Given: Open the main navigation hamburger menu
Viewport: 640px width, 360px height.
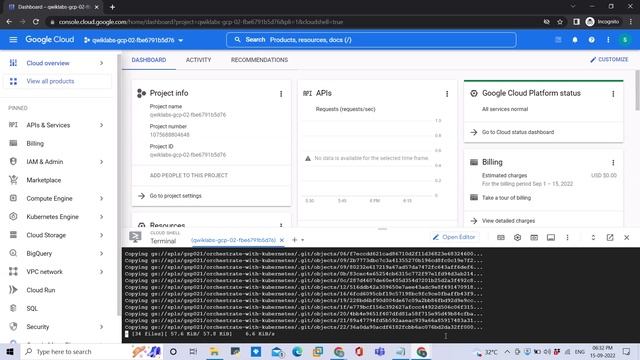Looking at the screenshot, I should [x=13, y=40].
